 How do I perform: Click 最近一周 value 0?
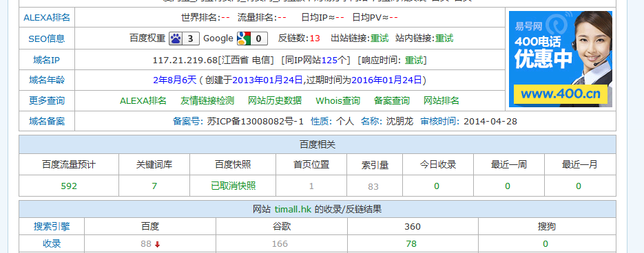click(x=508, y=186)
